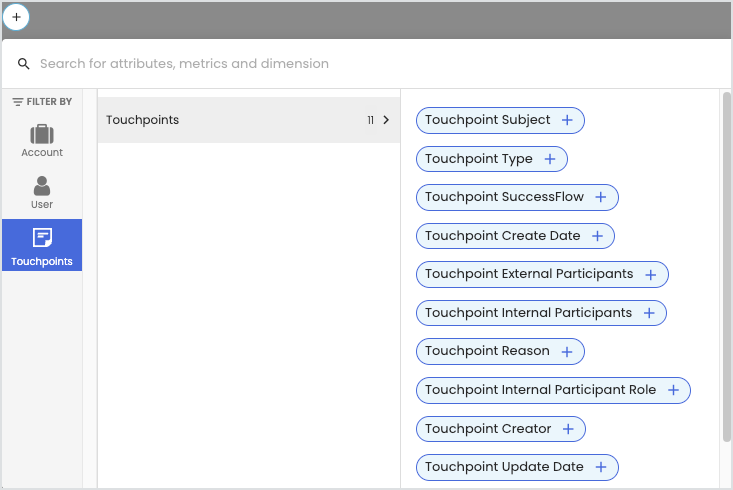Click the plus next to Touchpoint External Participants
Viewport: 733px width, 490px height.
pos(651,274)
